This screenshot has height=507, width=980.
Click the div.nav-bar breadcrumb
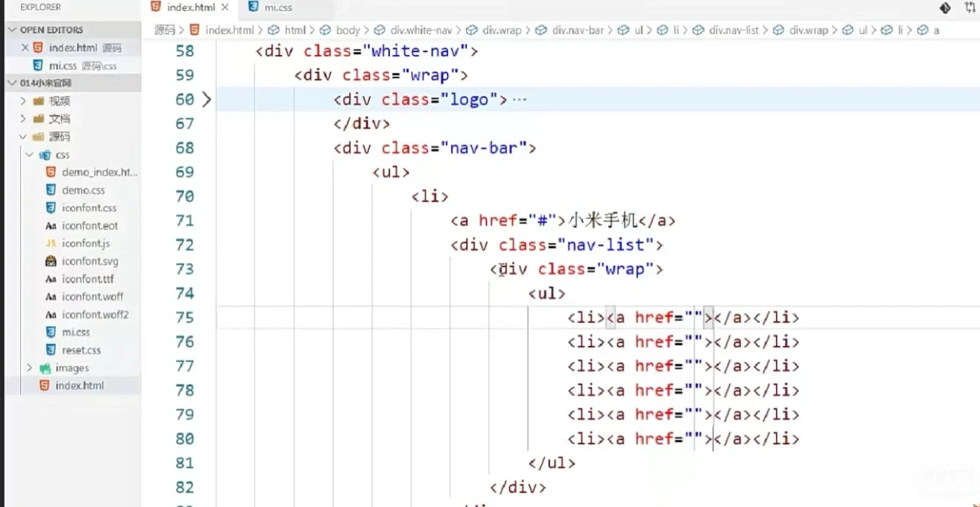click(578, 30)
